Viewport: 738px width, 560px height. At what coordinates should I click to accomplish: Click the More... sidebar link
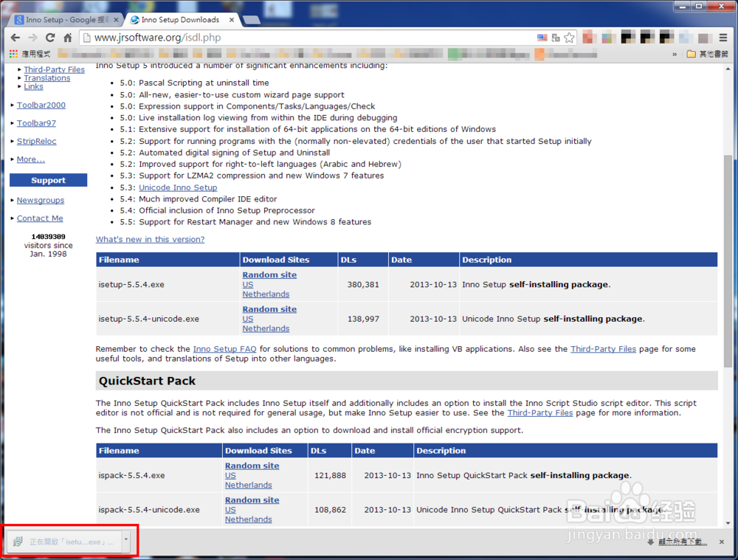tap(30, 159)
